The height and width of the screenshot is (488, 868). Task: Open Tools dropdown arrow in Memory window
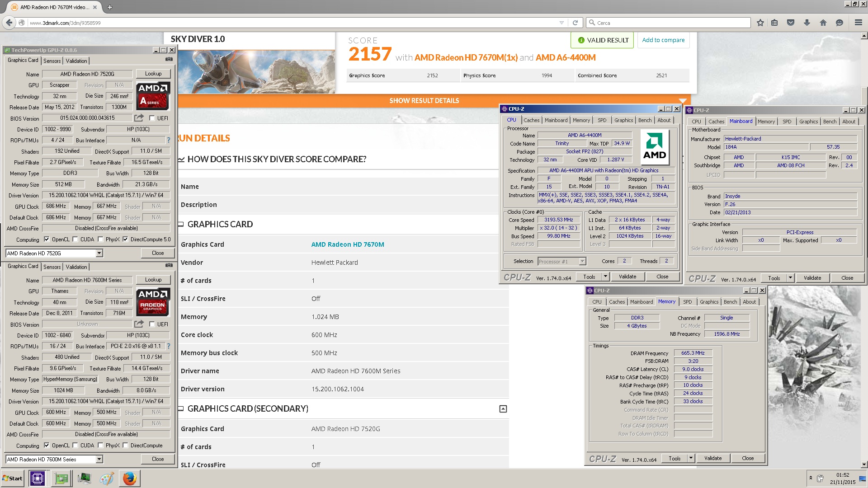[691, 458]
